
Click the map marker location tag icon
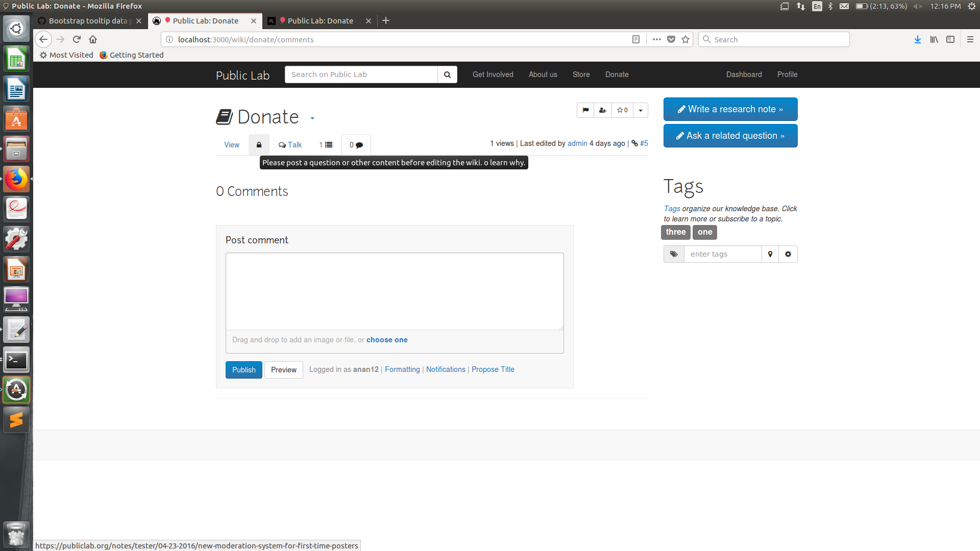[770, 254]
